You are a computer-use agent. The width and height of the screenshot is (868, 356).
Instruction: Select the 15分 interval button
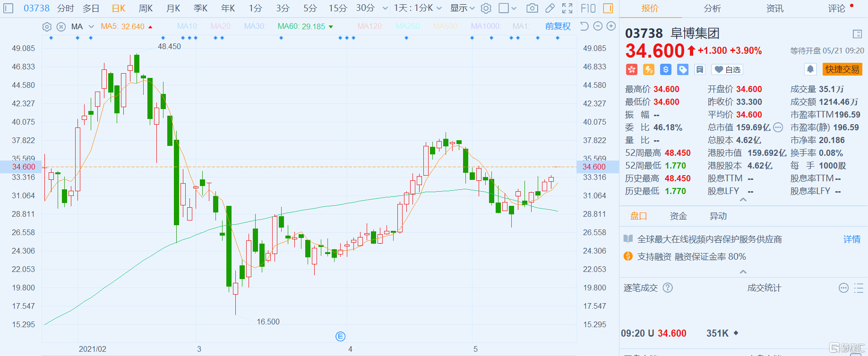(x=338, y=8)
